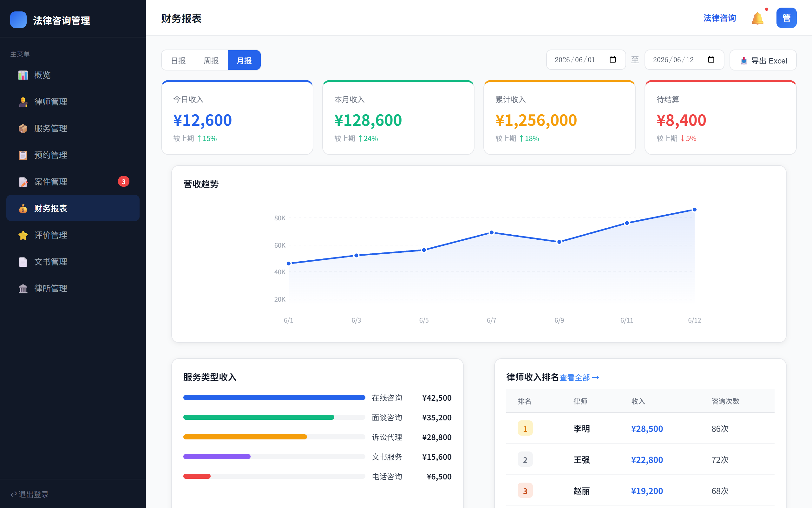Viewport: 812px width, 508px height.
Task: Click the 收入 column header
Action: (638, 401)
